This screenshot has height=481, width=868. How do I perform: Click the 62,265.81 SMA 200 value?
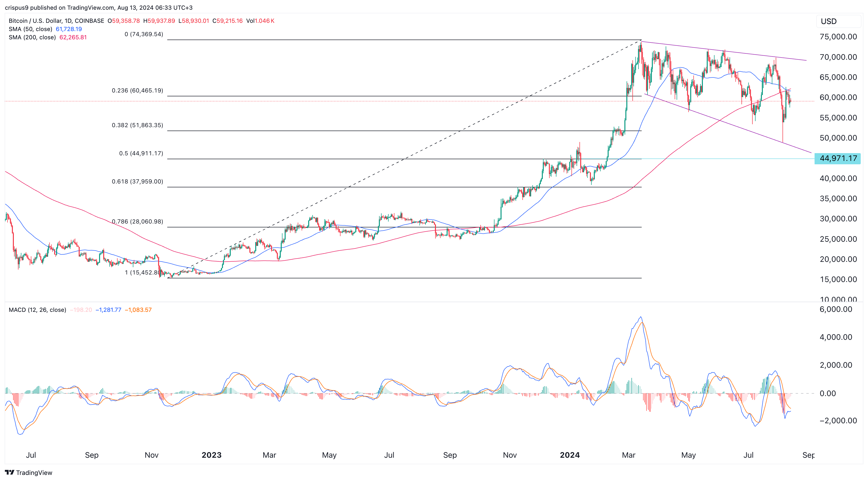pyautogui.click(x=73, y=37)
